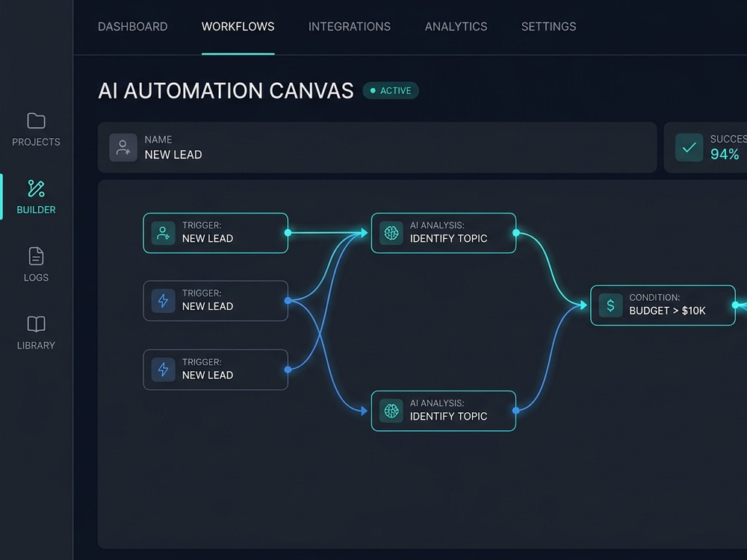This screenshot has width=747, height=560.
Task: Open the Settings tab
Action: [548, 27]
